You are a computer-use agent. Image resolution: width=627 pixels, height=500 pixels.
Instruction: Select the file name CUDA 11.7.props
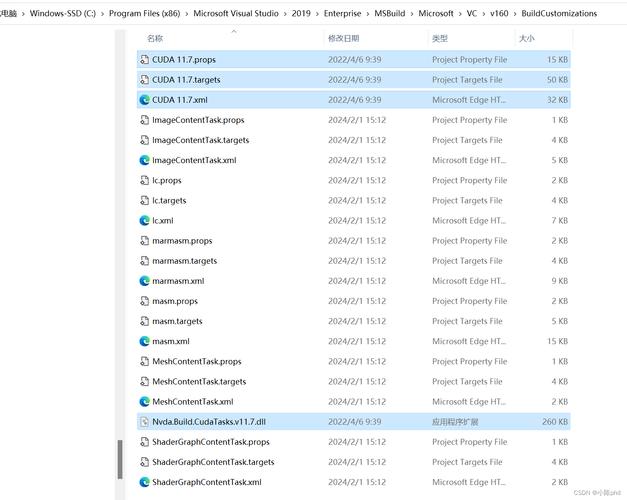184,60
